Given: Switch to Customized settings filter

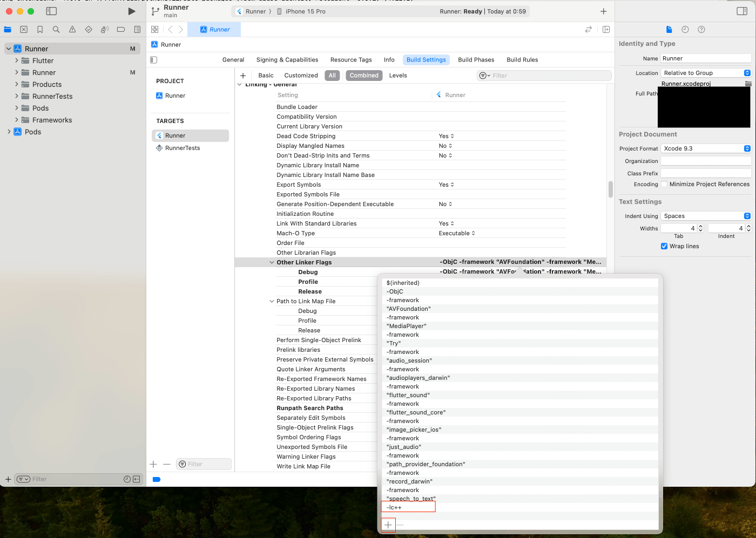Looking at the screenshot, I should click(x=301, y=76).
